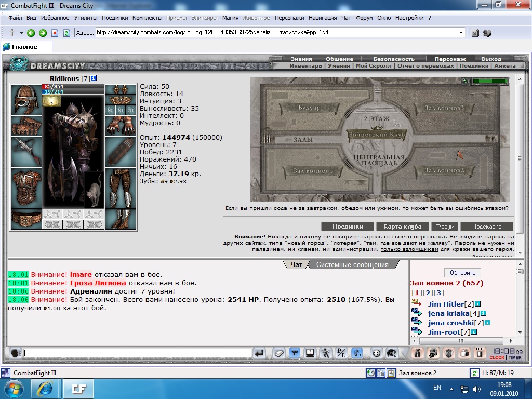This screenshot has height=399, width=532.
Task: Open info icon for Jim-root
Action: click(474, 332)
